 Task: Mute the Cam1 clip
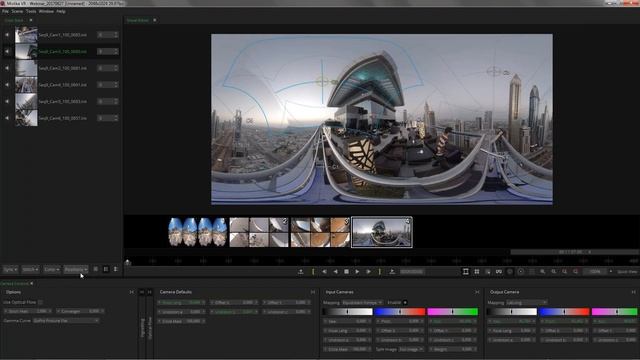7,35
